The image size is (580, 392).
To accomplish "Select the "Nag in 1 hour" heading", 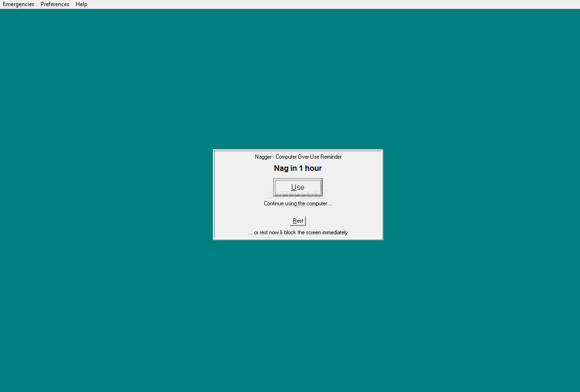I will [x=298, y=168].
